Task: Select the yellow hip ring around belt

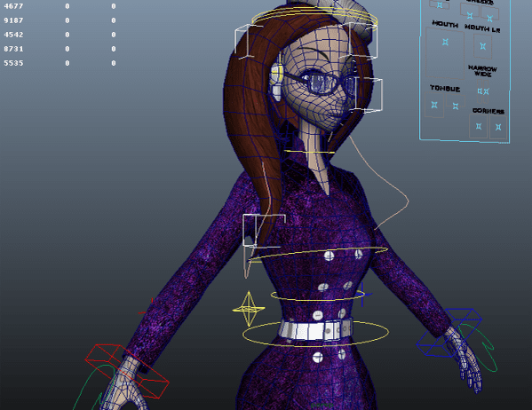Action: pos(315,334)
